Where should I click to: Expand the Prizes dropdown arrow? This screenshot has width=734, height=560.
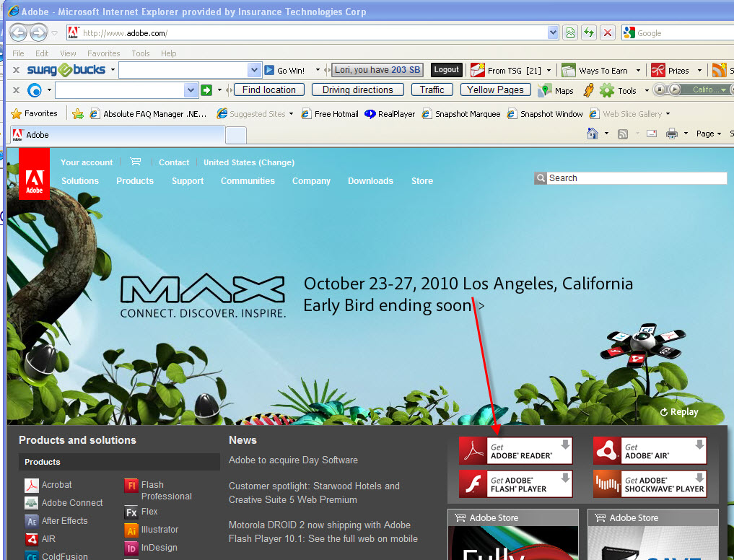(x=700, y=71)
